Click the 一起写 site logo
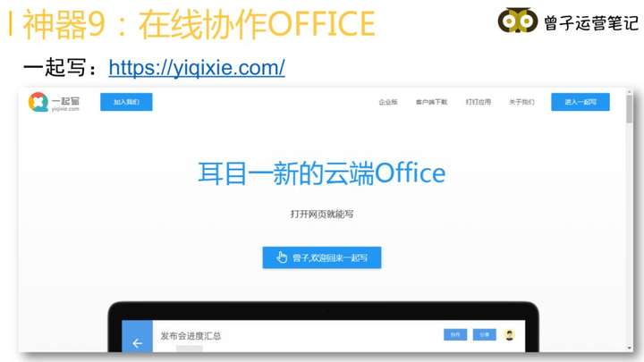 [54, 102]
